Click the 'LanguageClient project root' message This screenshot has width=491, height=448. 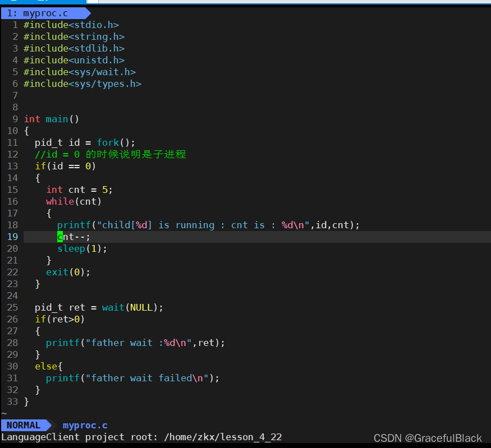pos(141,437)
